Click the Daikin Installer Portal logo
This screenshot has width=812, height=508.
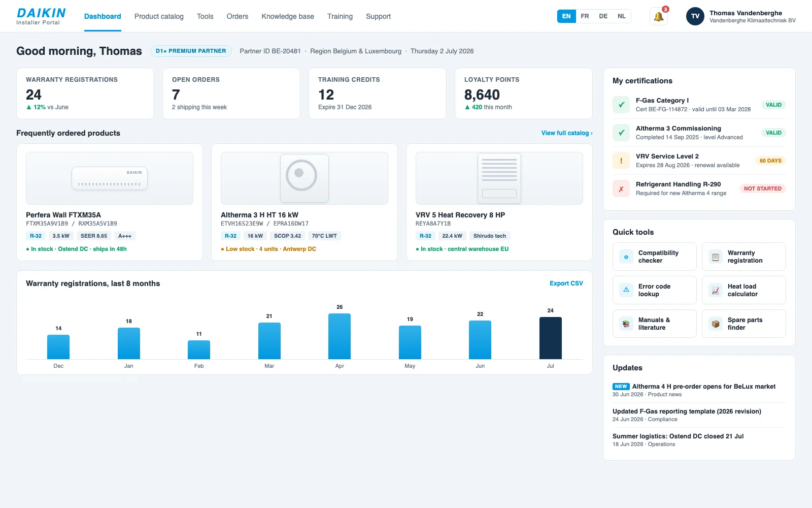(x=41, y=16)
